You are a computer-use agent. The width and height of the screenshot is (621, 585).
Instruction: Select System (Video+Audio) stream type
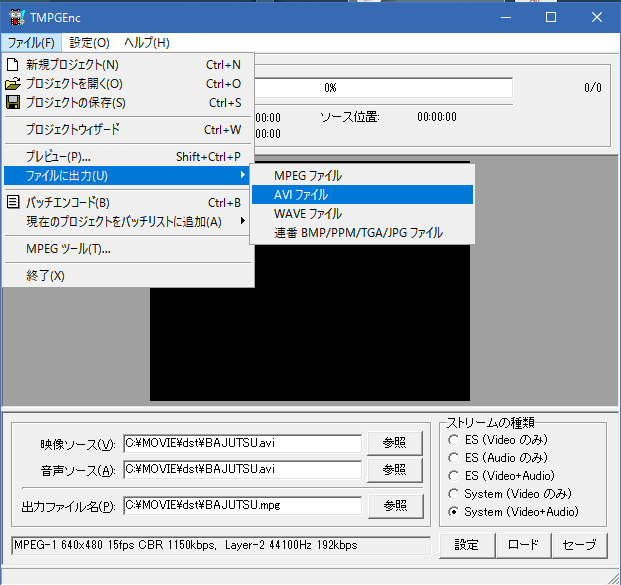click(x=456, y=512)
